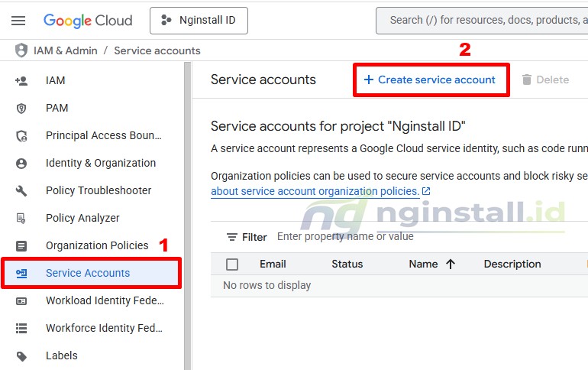
Task: Sort by the Name column
Action: click(423, 265)
